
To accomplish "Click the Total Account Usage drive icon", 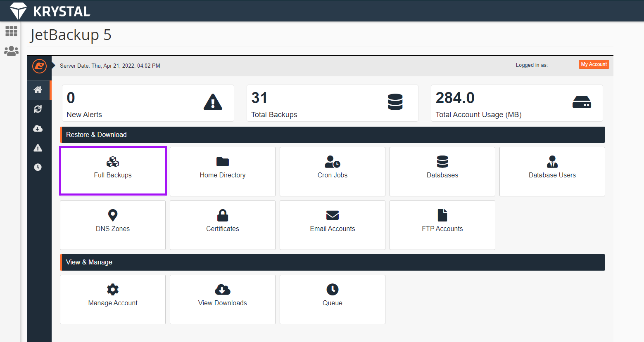I will (x=582, y=102).
